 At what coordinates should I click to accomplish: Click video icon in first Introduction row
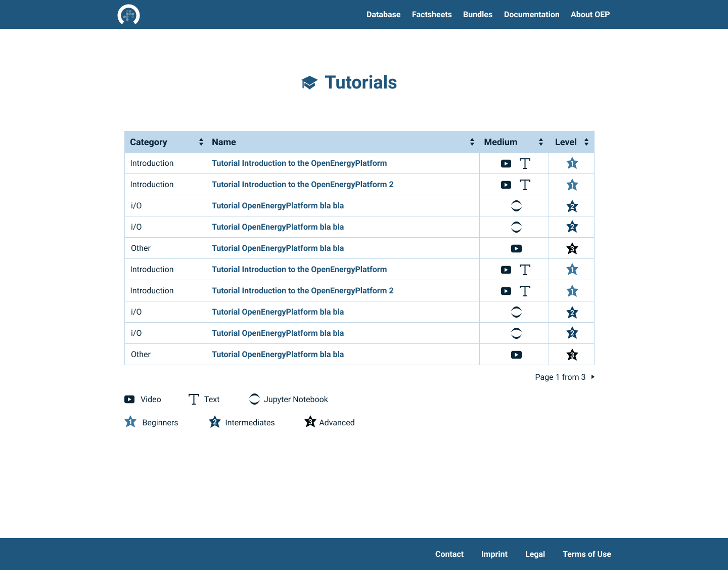(506, 163)
